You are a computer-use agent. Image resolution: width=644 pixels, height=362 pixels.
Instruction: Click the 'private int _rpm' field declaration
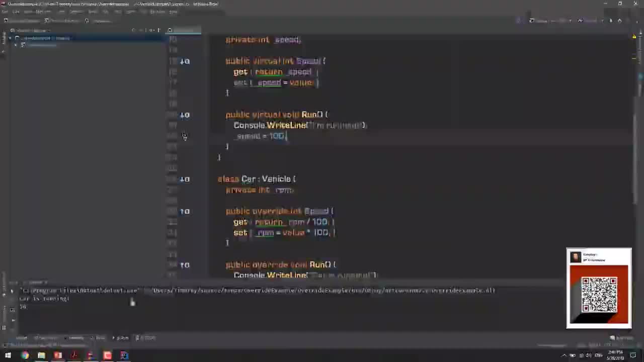click(260, 190)
